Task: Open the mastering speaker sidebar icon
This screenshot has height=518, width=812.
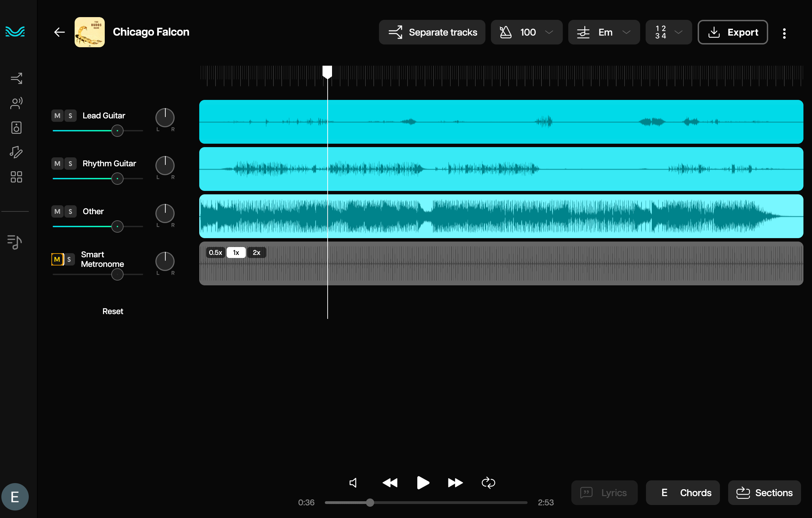Action: (x=16, y=128)
